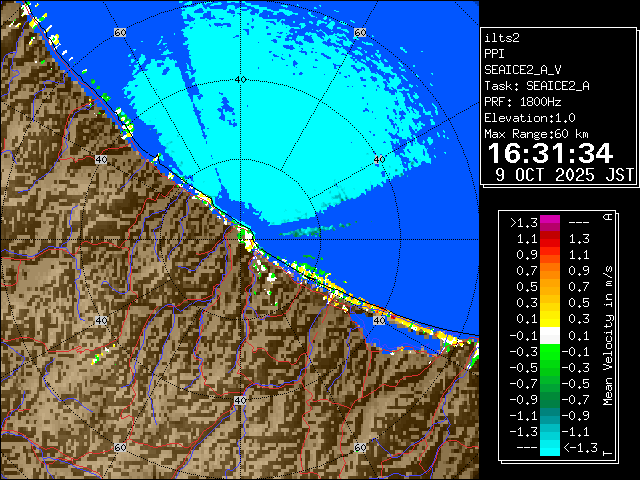Click the 60 range ring label at top left

click(121, 33)
